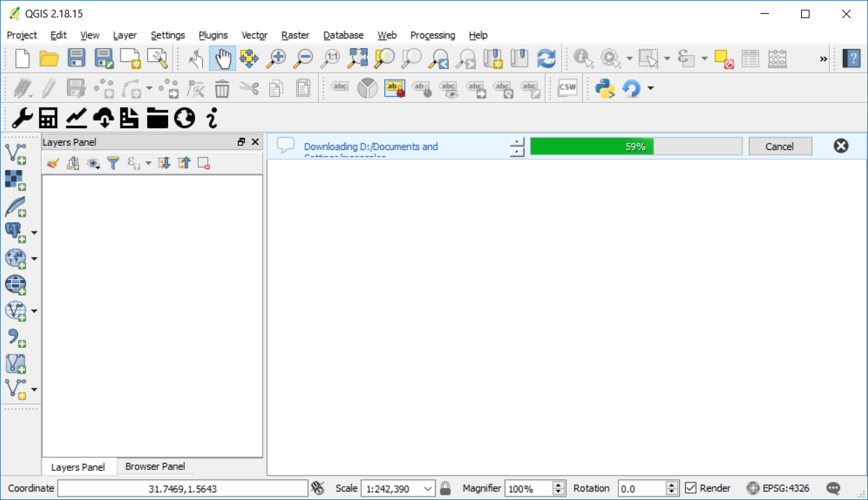Toggle the scale lock icon
Screen dimensions: 868x500
[446, 488]
